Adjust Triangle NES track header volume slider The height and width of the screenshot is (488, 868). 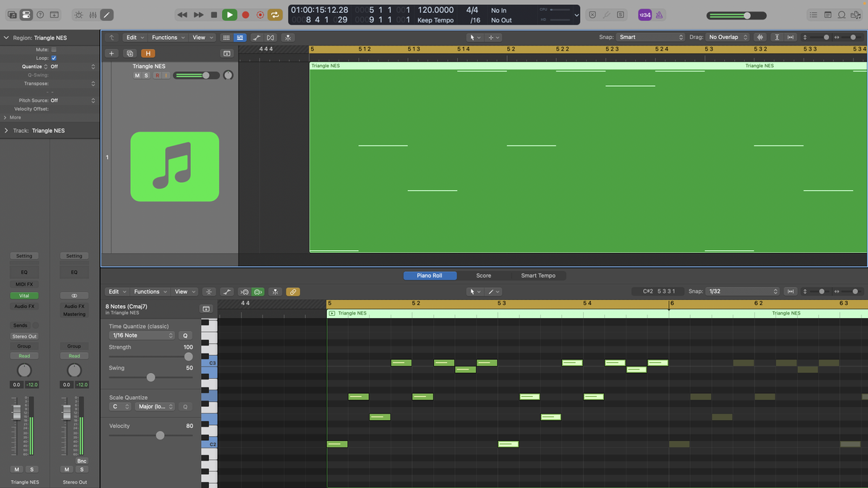tap(195, 75)
